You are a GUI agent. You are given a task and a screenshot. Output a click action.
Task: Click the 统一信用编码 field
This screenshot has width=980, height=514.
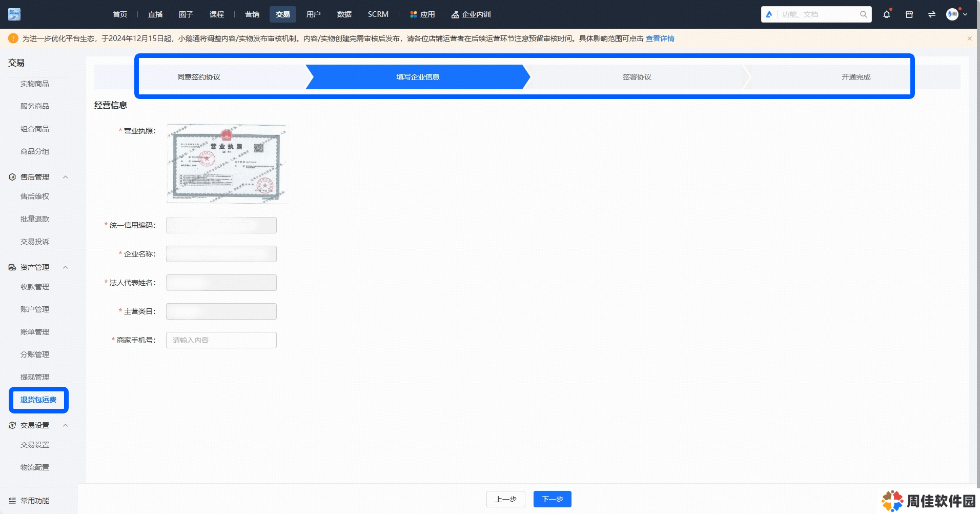click(221, 225)
